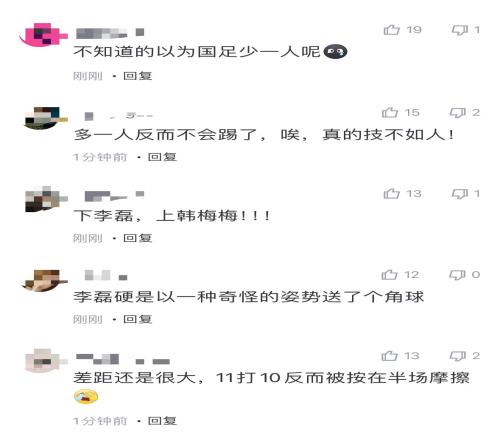Viewport: 500px width, 440px height.
Task: Dislike the 差距还是很大 comment
Action: click(x=458, y=356)
